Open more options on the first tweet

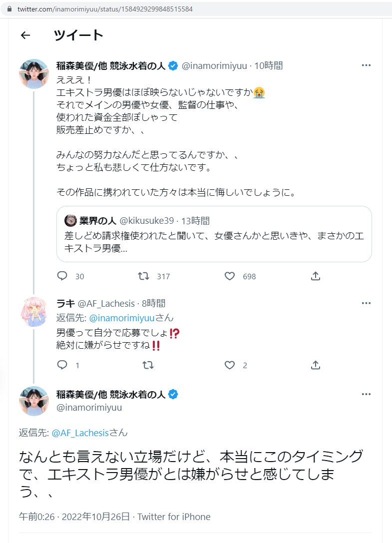point(366,65)
